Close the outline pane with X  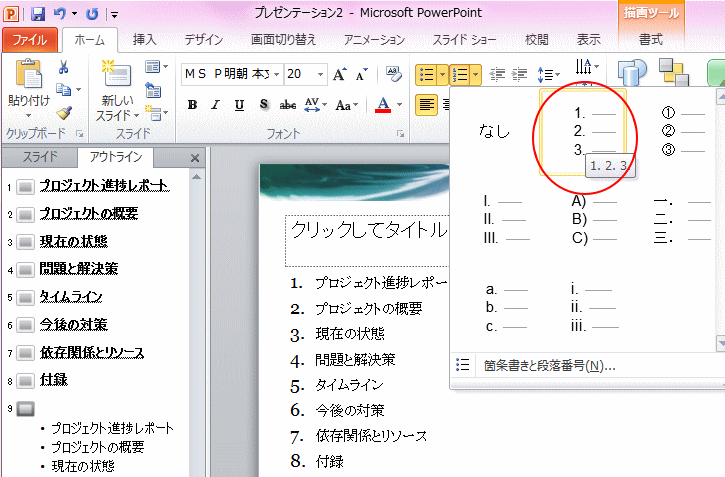coord(195,158)
